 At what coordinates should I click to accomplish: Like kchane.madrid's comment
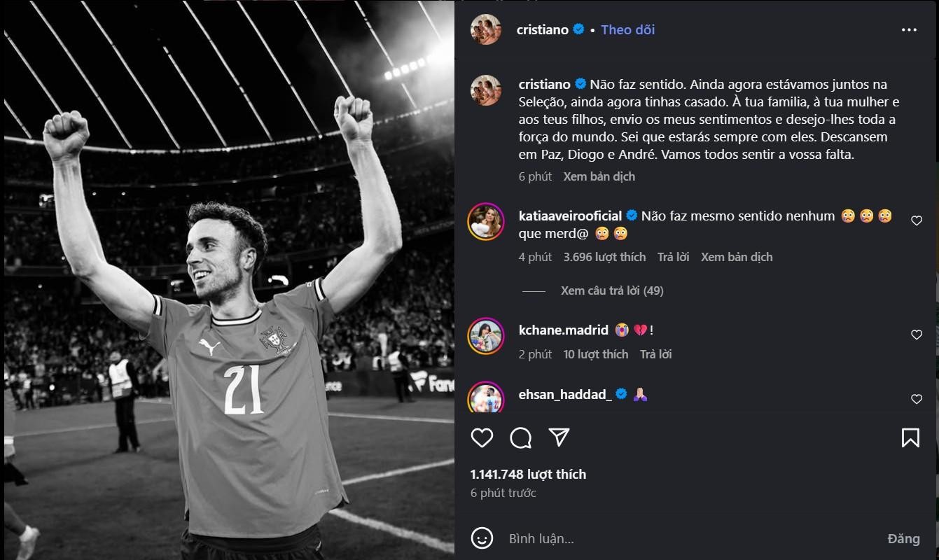[x=917, y=335]
